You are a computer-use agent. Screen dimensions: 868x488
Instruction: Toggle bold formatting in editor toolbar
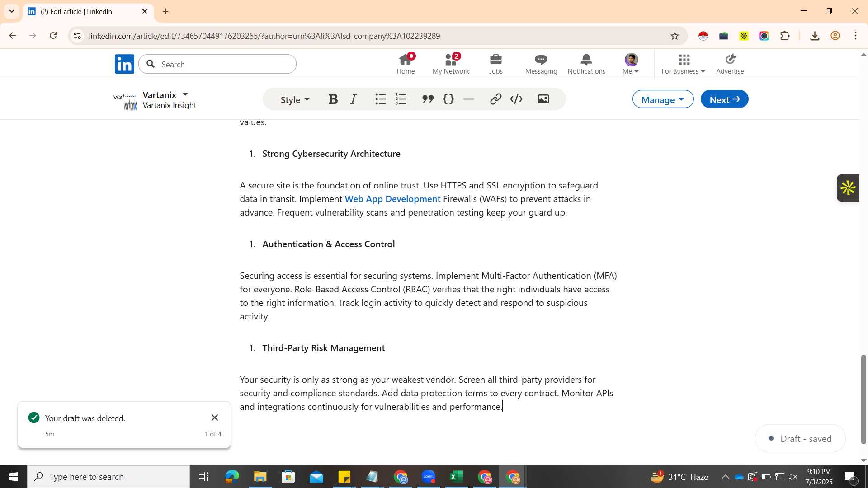(x=333, y=99)
